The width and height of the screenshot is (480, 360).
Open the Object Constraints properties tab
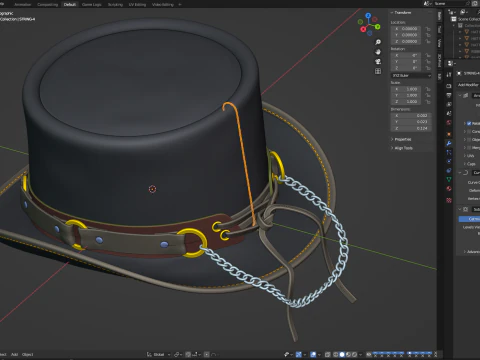coord(449,170)
